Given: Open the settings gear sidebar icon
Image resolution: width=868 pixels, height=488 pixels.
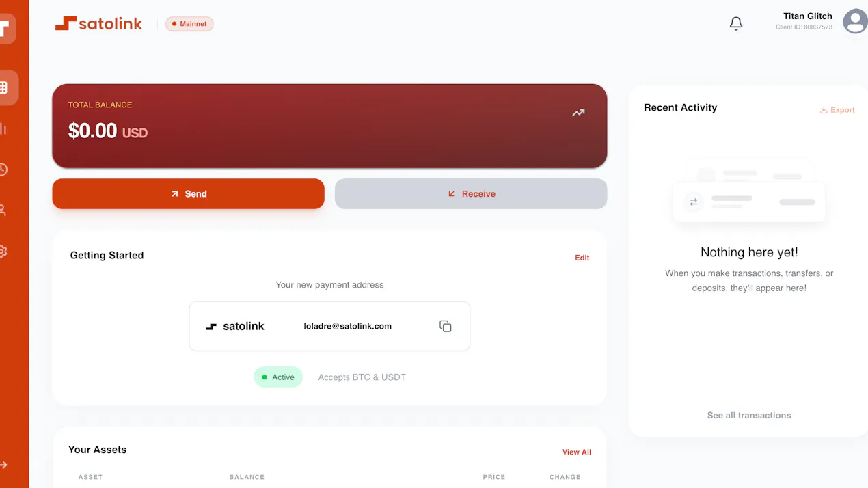Looking at the screenshot, I should (3, 252).
